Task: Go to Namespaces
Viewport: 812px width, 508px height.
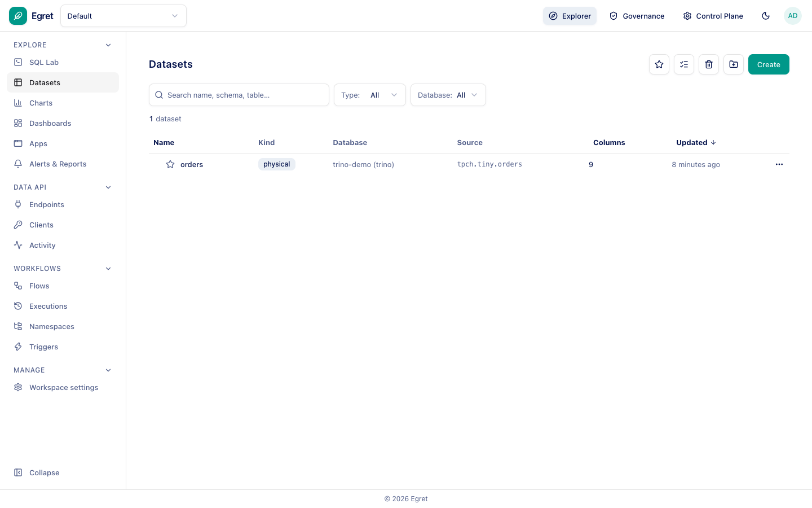Action: (x=63, y=326)
